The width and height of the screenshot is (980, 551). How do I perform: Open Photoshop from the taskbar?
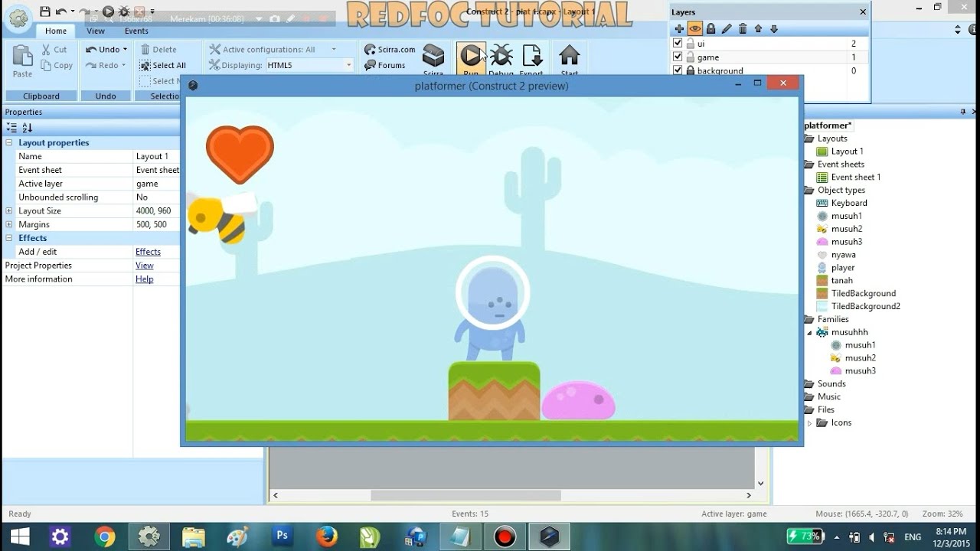(283, 536)
